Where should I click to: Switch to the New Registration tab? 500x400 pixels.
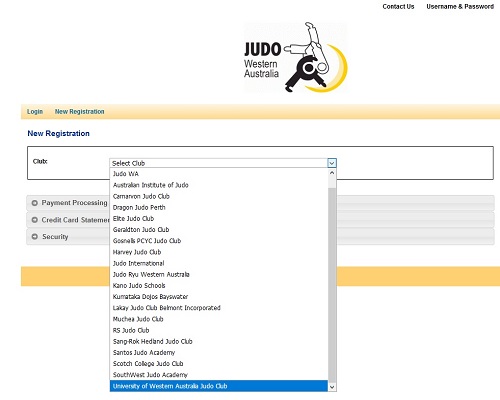[80, 112]
